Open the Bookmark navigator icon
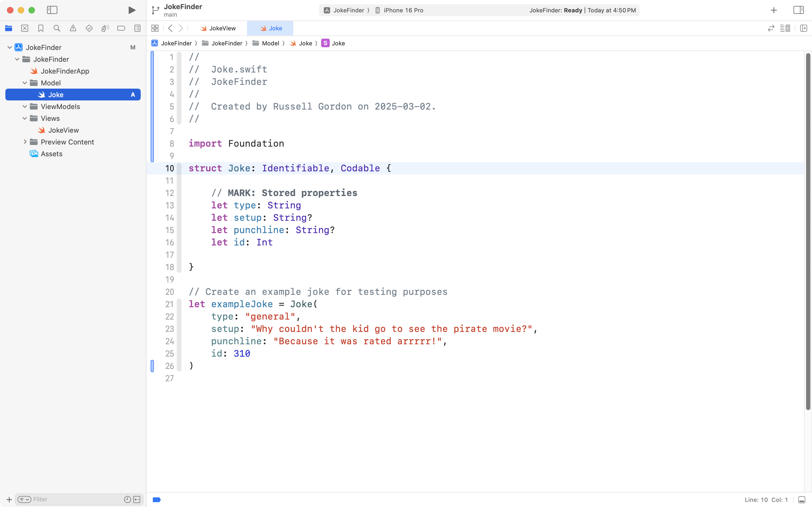The width and height of the screenshot is (812, 507). tap(41, 28)
